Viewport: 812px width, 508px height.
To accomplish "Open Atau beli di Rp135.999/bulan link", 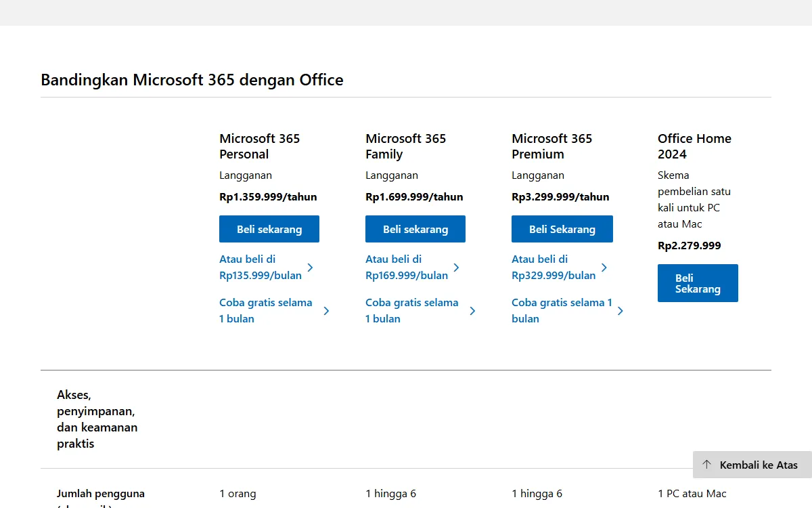I will click(x=267, y=267).
